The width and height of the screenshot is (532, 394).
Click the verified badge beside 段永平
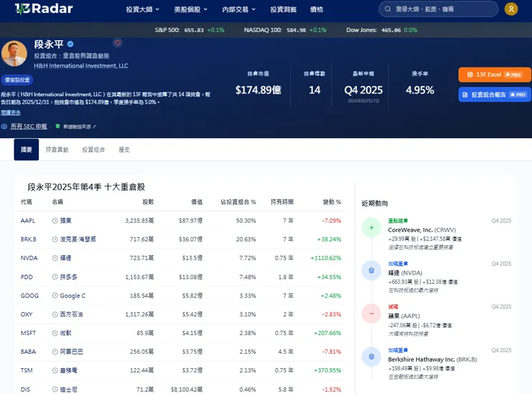[70, 44]
